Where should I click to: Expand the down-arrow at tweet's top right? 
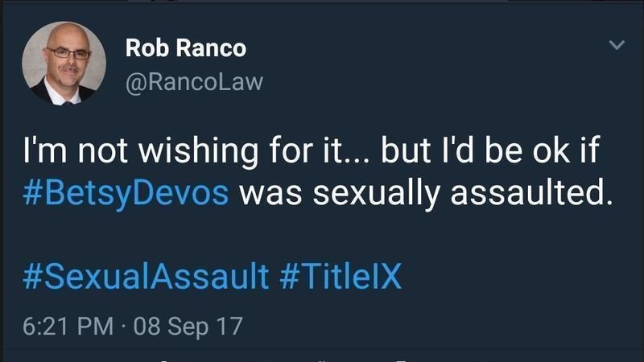click(617, 46)
